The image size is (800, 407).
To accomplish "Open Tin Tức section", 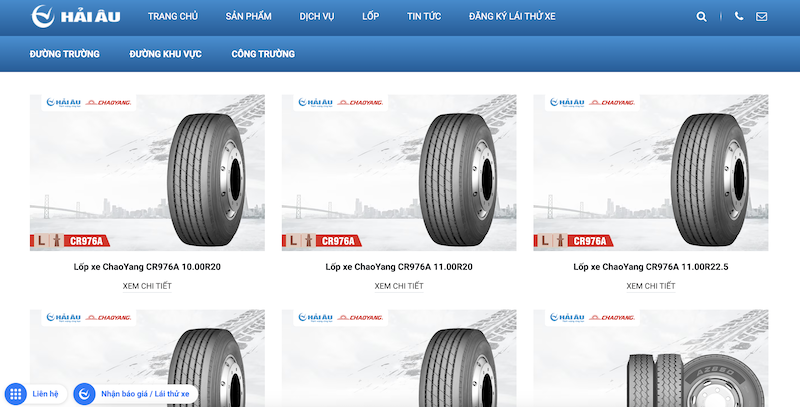I will (424, 17).
